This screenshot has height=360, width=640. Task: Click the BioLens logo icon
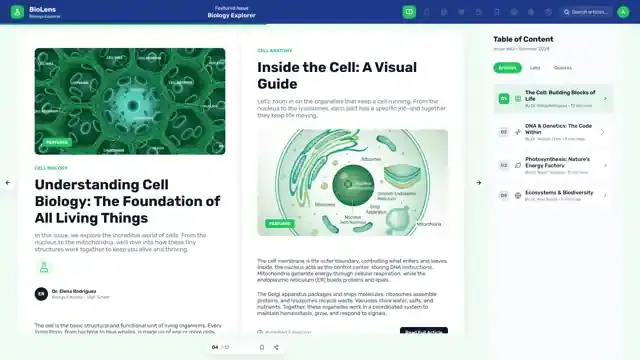17,12
